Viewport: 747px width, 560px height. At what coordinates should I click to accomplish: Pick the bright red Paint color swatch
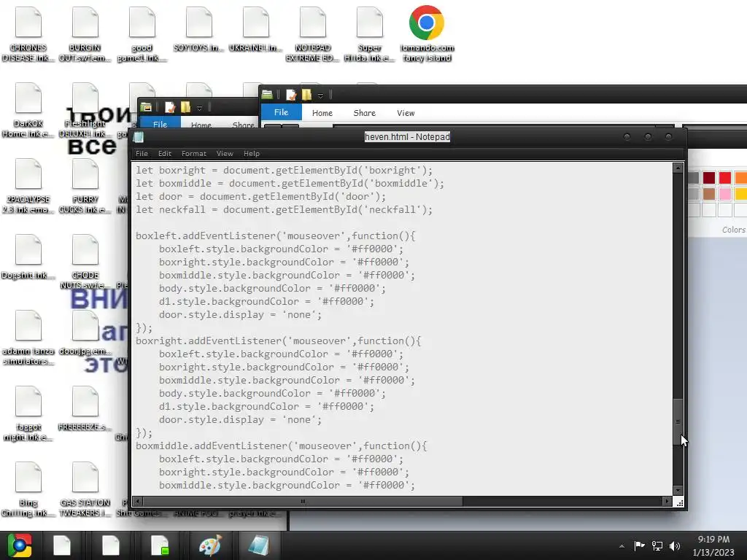724,178
